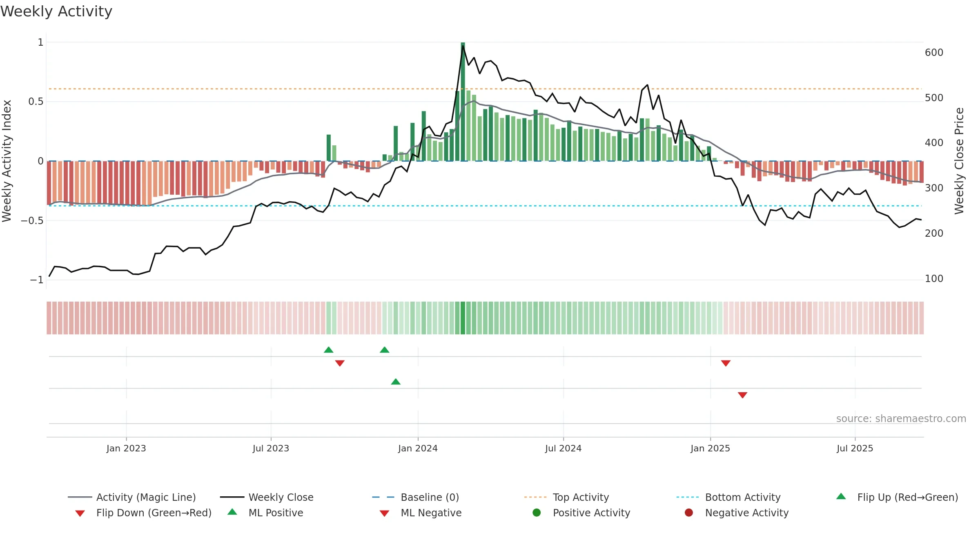
Task: Toggle Flip Up (Red→Green) legend entry
Action: 897,497
